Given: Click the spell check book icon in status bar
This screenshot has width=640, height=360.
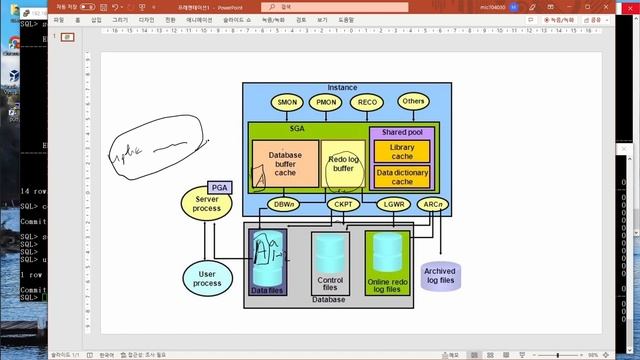Looking at the screenshot, I should [89, 355].
